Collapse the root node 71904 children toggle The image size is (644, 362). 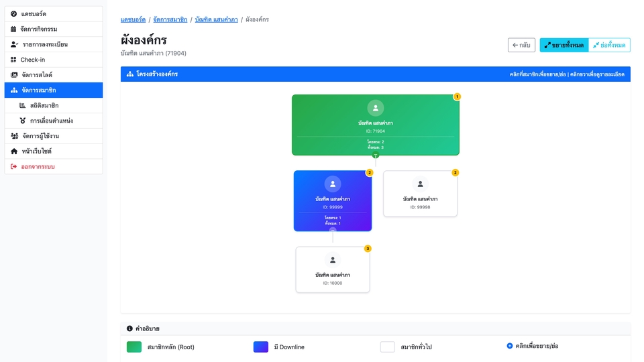376,155
